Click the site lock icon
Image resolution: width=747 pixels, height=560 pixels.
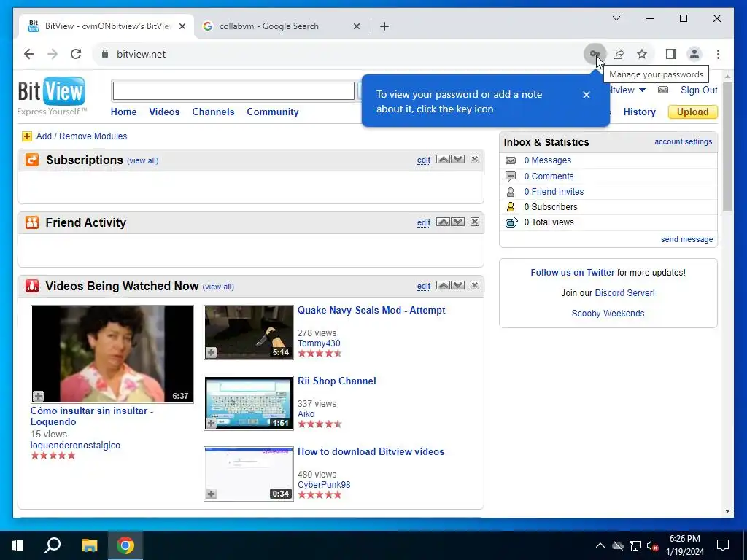(x=105, y=54)
